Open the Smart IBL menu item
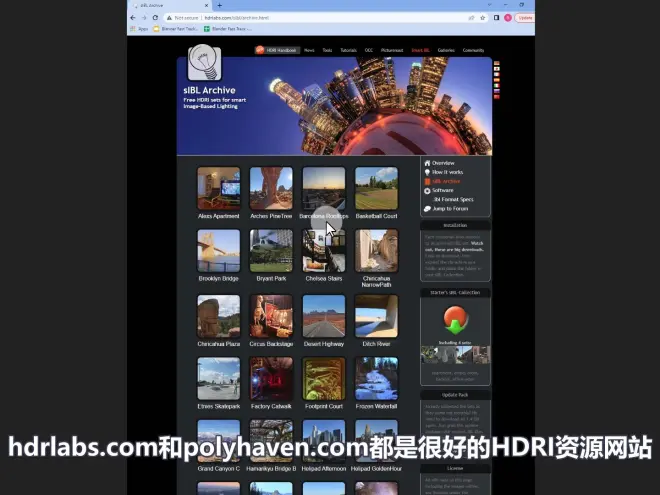The image size is (660, 495). (x=420, y=50)
